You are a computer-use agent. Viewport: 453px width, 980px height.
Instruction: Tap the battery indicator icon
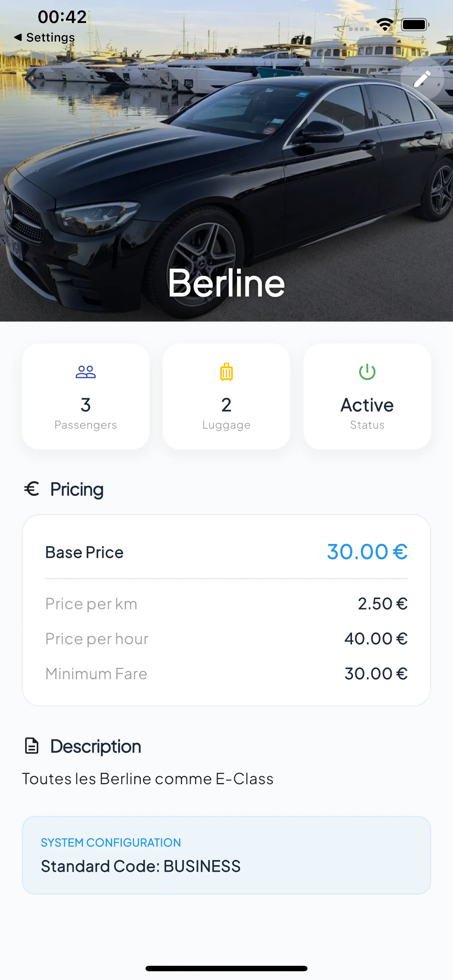[415, 25]
